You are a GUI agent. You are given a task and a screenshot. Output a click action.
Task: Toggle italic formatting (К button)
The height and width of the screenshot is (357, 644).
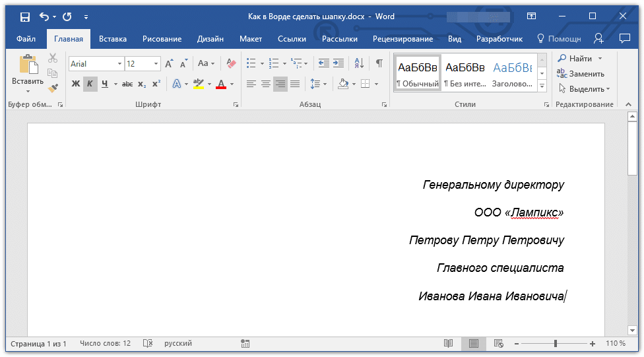tap(90, 84)
